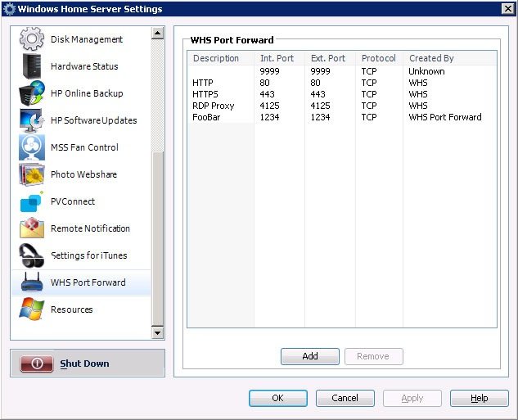This screenshot has height=420, width=518.
Task: Confirm settings with the OK button
Action: 278,398
